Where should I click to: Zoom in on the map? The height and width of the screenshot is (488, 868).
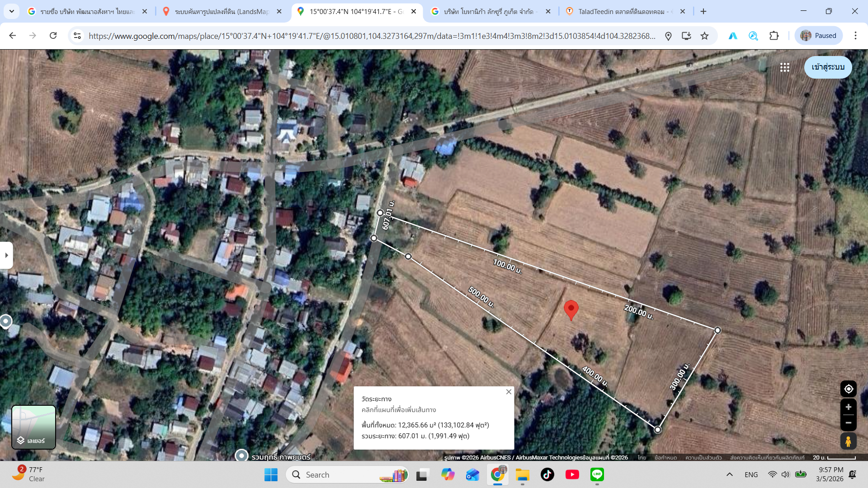pos(849,407)
